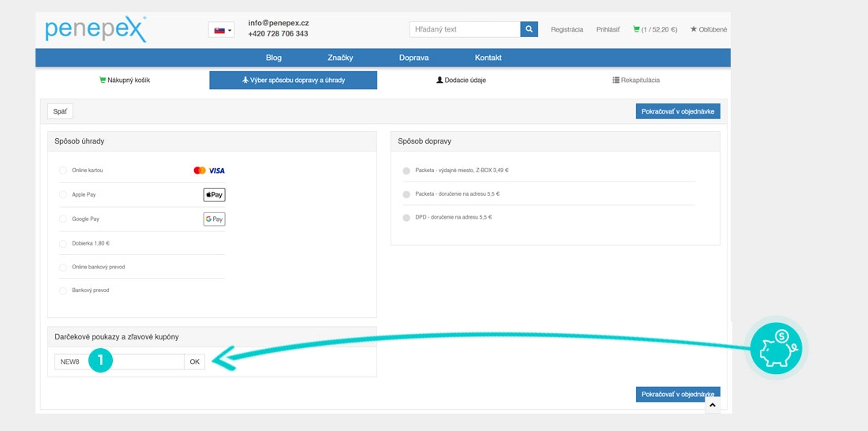Image resolution: width=868 pixels, height=431 pixels.
Task: Click the Spôsob úhrady heading
Action: (80, 141)
